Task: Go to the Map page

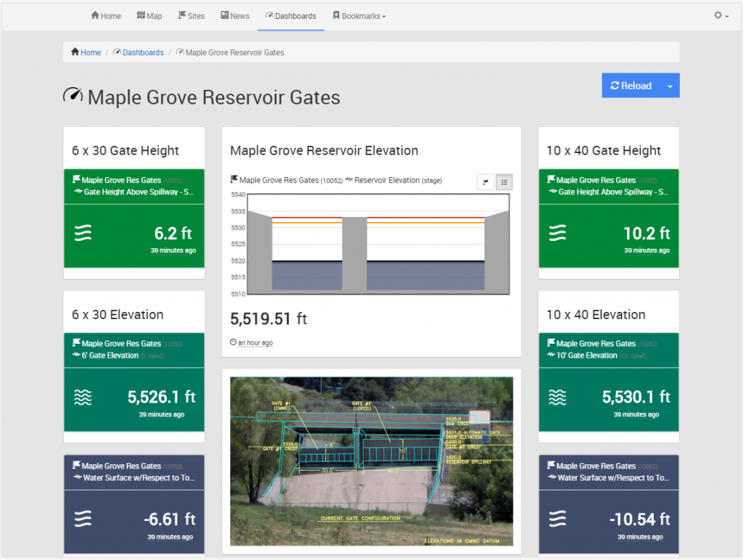Action: (149, 16)
